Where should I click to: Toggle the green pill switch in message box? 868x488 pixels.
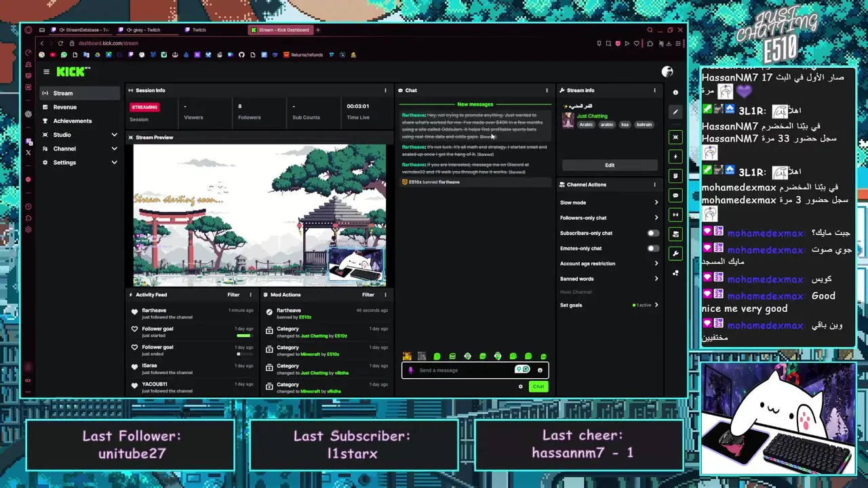click(522, 369)
